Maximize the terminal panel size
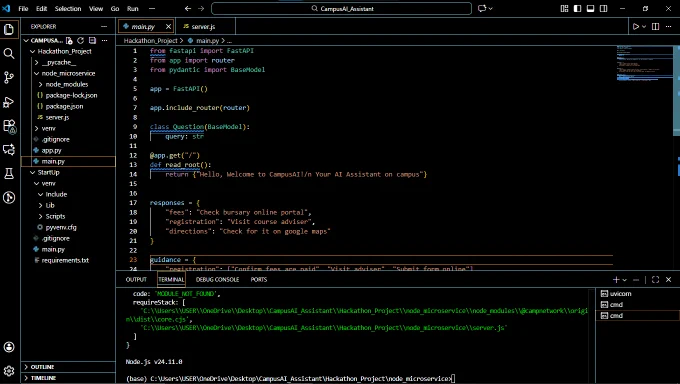 pyautogui.click(x=655, y=280)
